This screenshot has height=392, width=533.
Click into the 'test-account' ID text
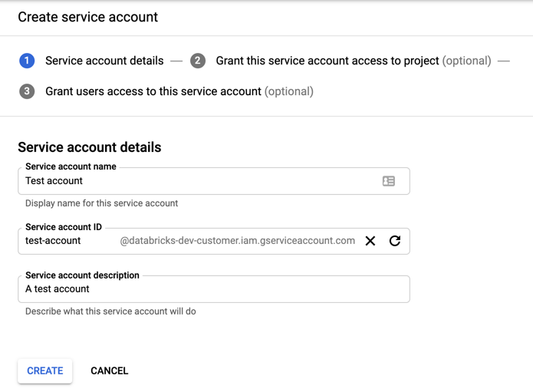coord(53,241)
